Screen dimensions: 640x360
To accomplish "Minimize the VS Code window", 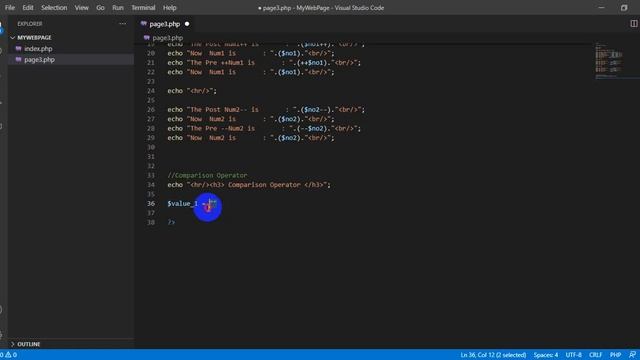I will click(601, 8).
